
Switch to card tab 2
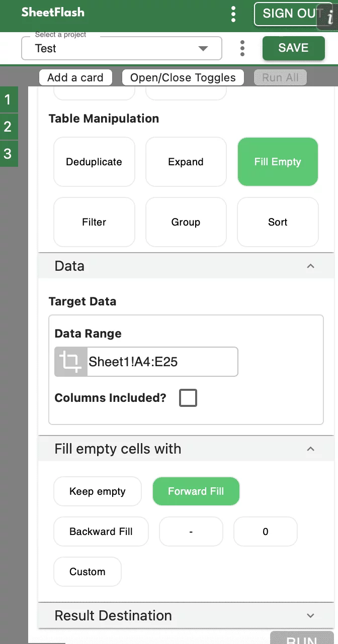click(8, 127)
